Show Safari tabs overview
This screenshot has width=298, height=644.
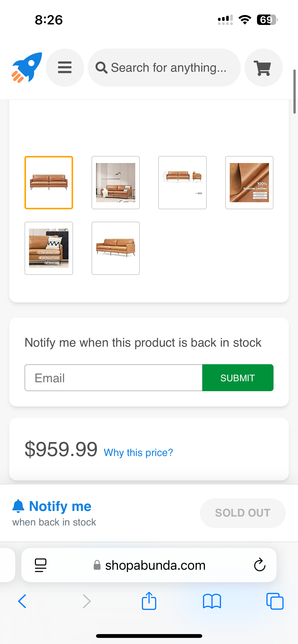(275, 601)
